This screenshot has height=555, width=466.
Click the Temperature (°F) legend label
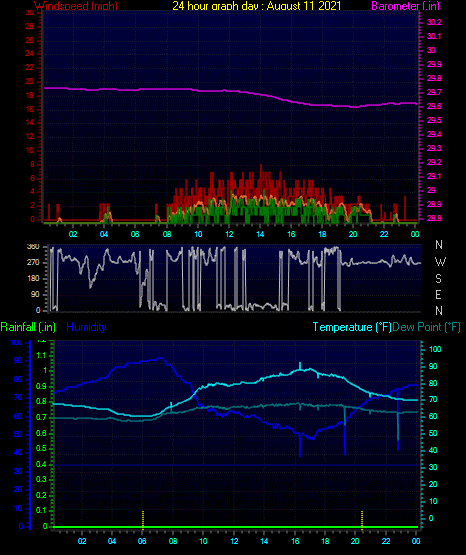pos(352,327)
